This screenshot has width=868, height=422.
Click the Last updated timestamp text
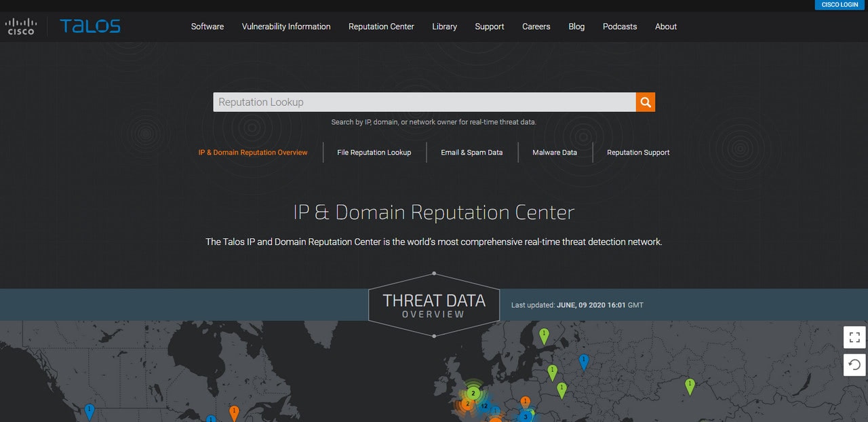(577, 305)
